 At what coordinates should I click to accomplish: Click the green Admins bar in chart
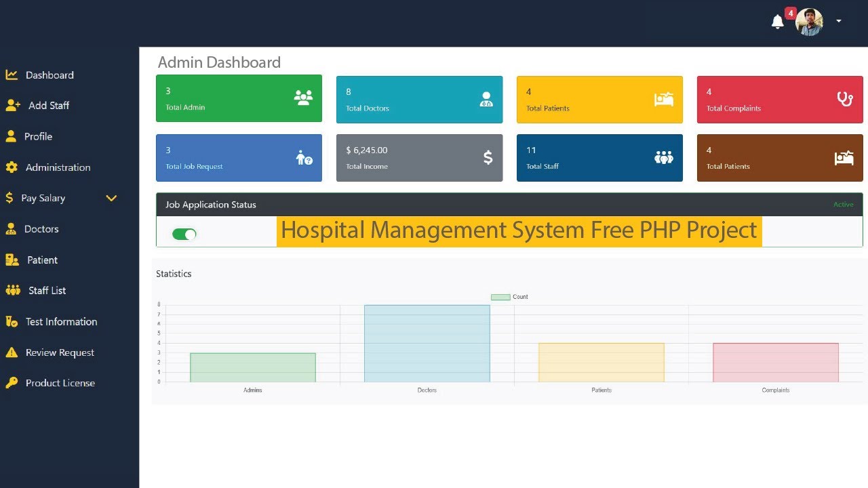coord(252,367)
